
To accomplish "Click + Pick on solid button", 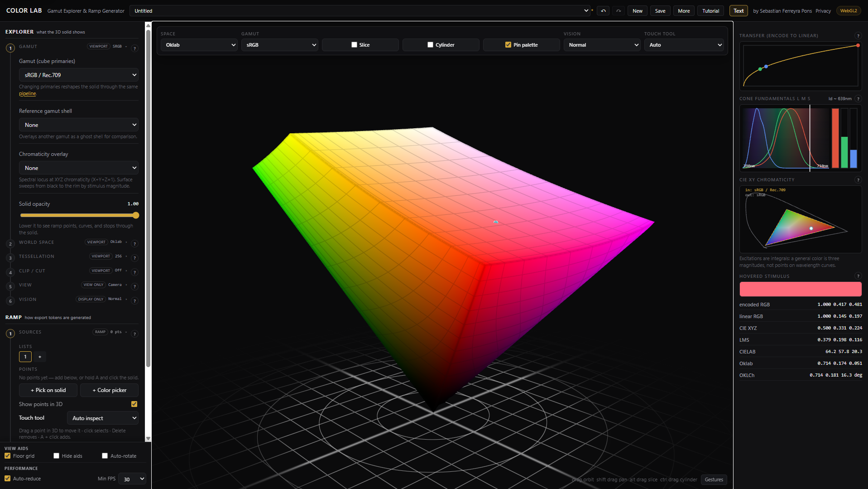I will tap(48, 390).
